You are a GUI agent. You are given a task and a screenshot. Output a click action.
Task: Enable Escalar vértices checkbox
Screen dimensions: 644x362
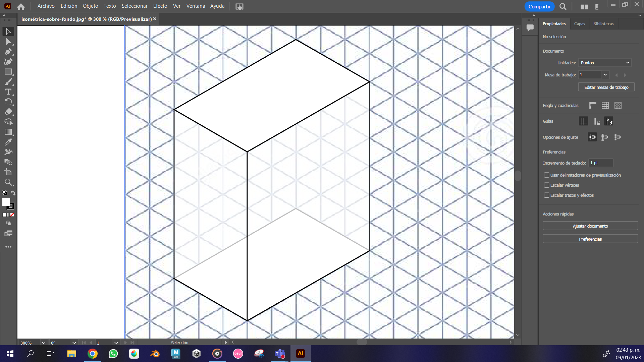pyautogui.click(x=547, y=185)
